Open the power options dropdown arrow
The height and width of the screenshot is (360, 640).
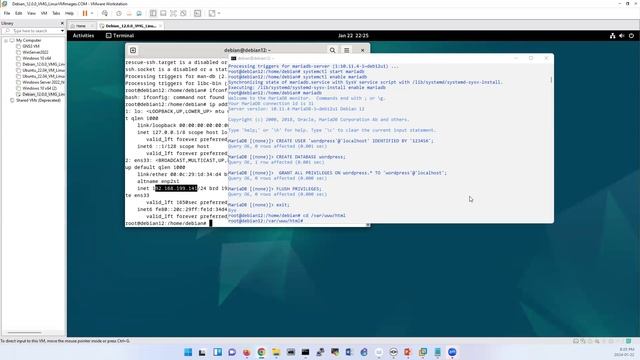pyautogui.click(x=92, y=13)
